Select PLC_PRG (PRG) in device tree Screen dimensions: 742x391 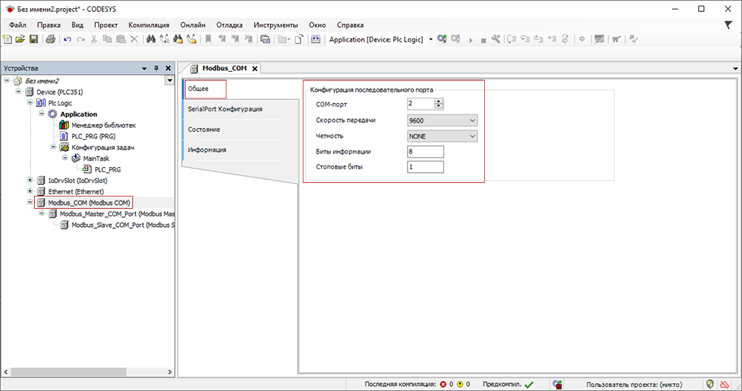pos(93,136)
